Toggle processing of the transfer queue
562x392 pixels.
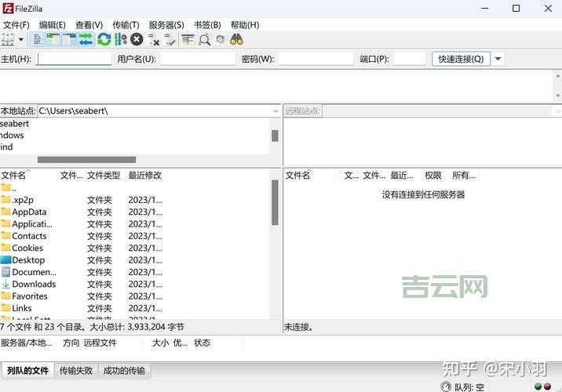(x=120, y=39)
